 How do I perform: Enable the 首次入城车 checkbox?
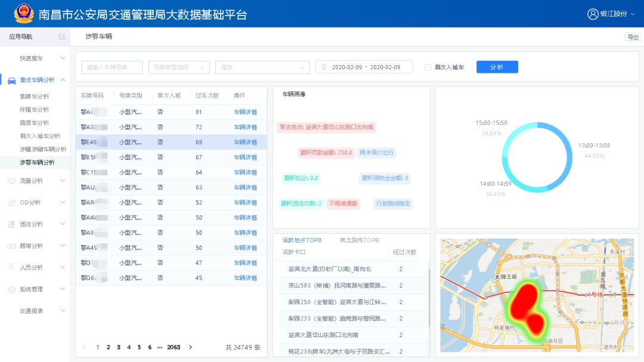(428, 67)
